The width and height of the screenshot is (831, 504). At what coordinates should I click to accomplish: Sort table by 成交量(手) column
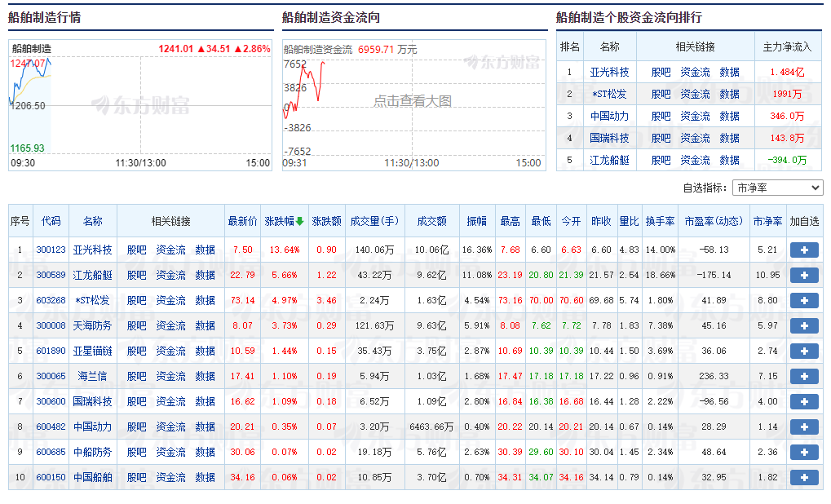(374, 221)
